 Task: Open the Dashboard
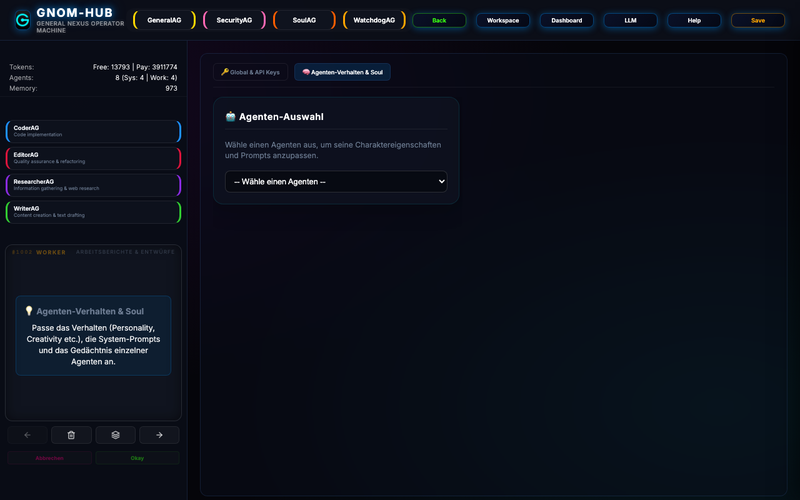point(566,20)
